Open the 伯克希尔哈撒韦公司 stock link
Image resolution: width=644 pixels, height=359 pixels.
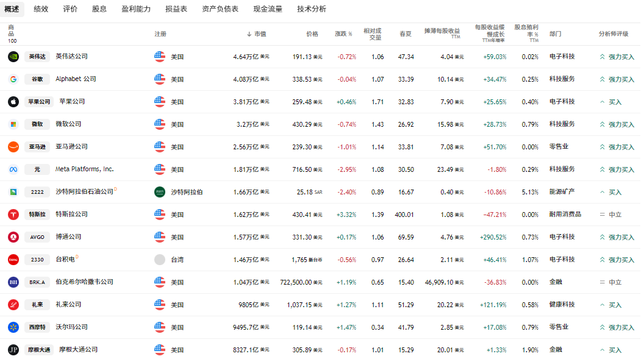click(x=84, y=282)
